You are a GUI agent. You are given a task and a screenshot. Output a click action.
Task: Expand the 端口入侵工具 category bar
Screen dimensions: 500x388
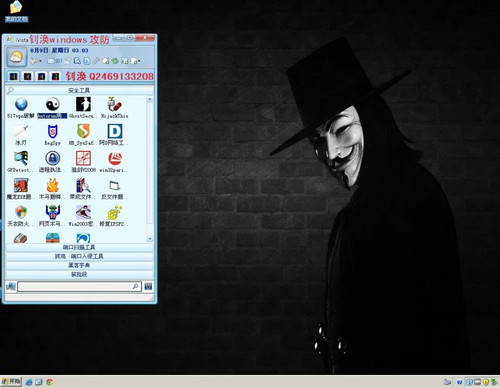79,256
